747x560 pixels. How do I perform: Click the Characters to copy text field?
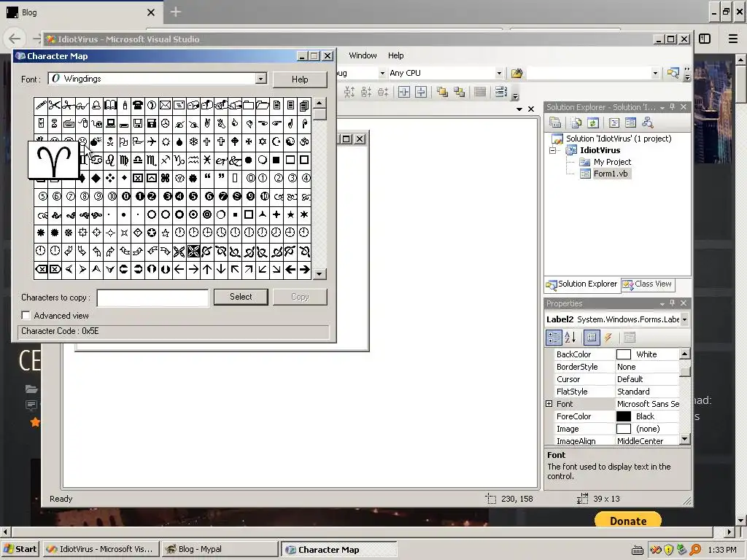(152, 297)
